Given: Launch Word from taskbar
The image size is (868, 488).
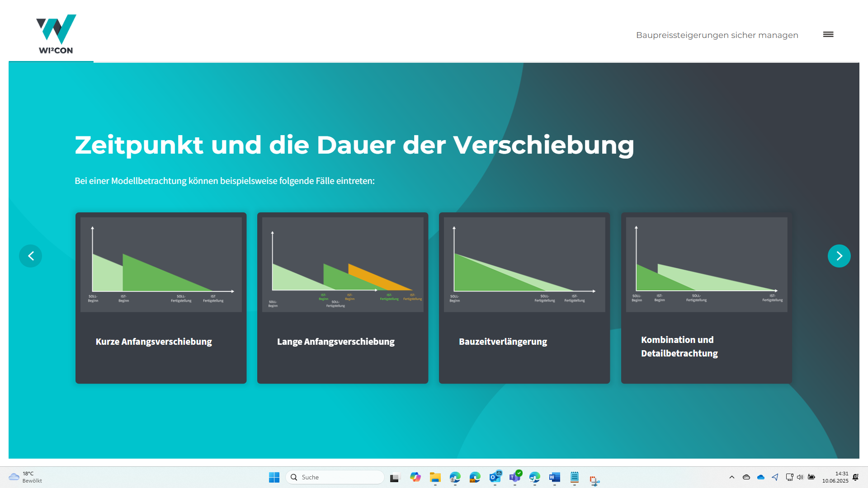Looking at the screenshot, I should coord(555,477).
